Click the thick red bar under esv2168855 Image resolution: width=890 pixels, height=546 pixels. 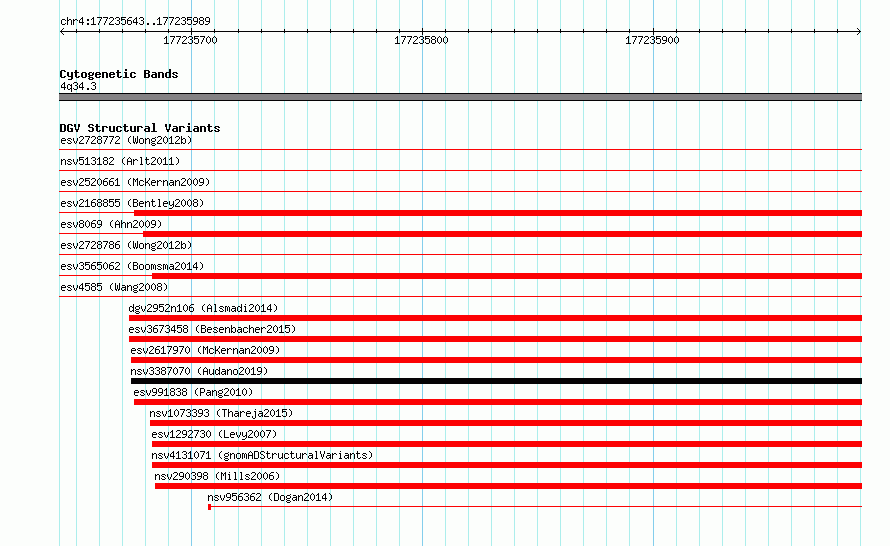[x=498, y=213]
